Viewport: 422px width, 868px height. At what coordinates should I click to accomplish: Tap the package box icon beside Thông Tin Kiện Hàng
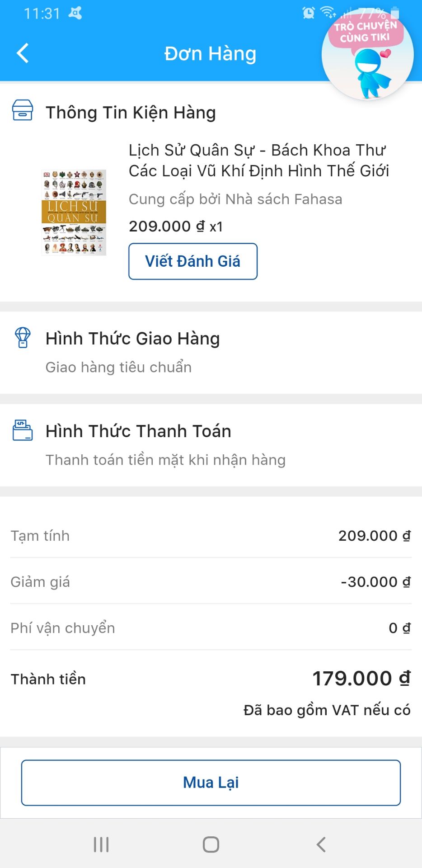[23, 111]
